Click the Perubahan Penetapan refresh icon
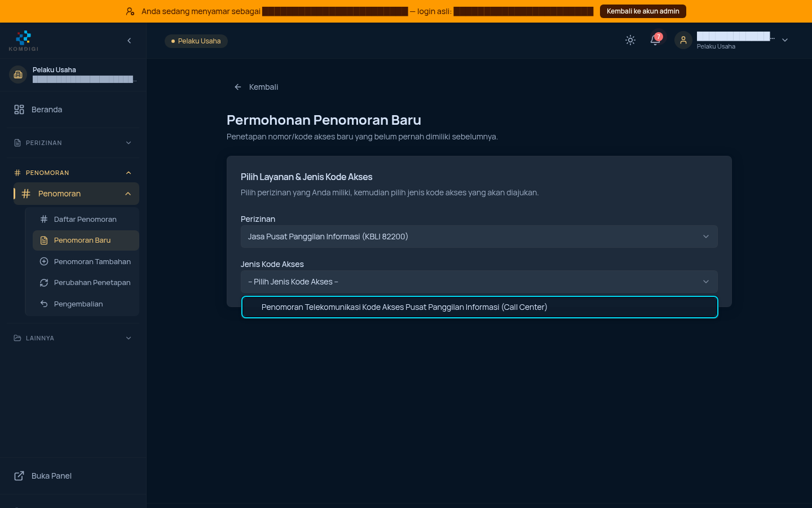Screen dimensions: 812x508 click(44, 283)
